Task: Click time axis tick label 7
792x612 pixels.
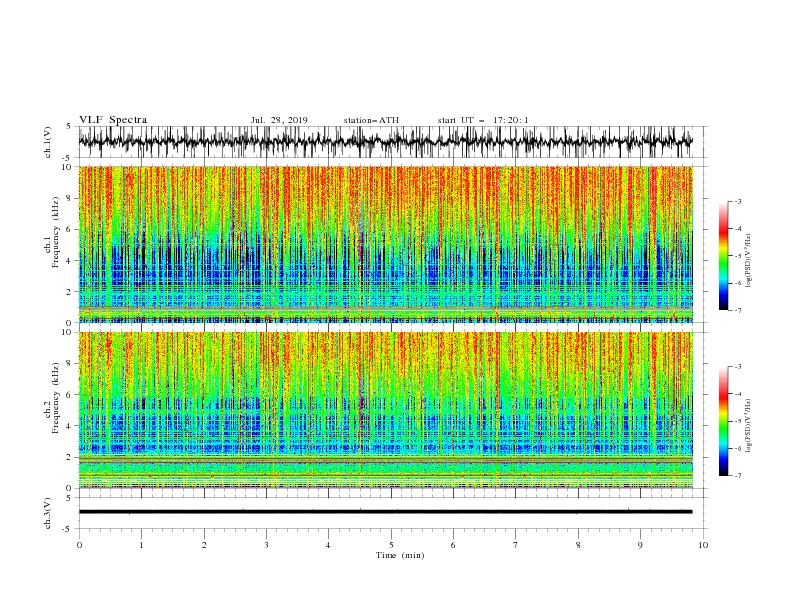Action: coord(516,545)
